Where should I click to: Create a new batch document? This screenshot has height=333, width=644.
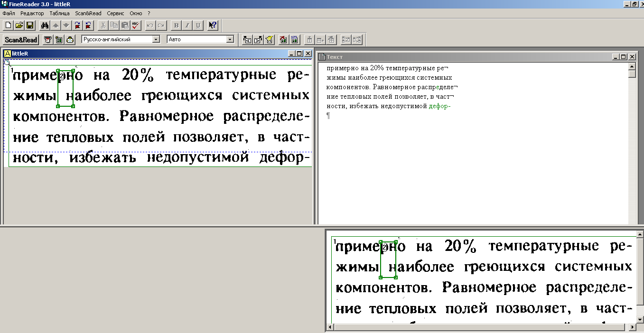point(8,25)
